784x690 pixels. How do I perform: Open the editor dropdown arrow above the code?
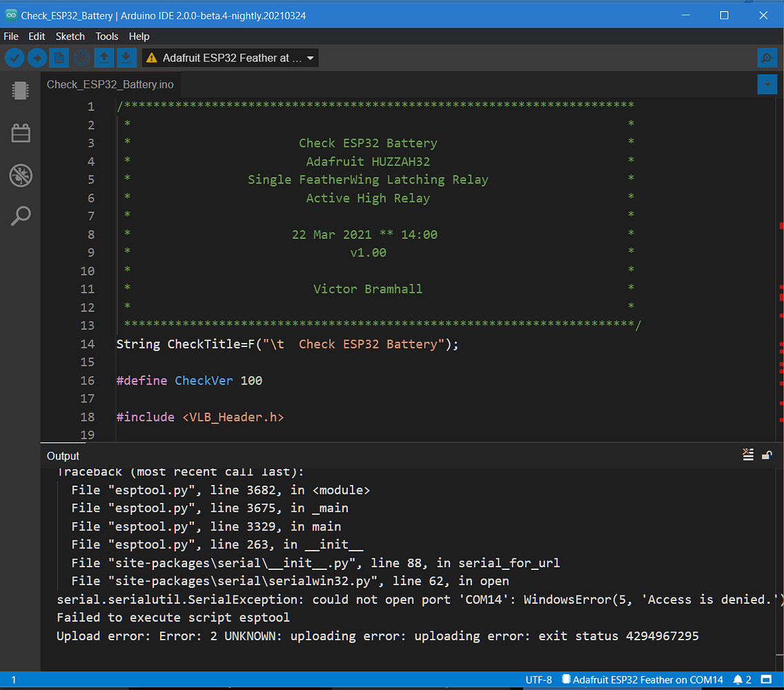coord(767,84)
